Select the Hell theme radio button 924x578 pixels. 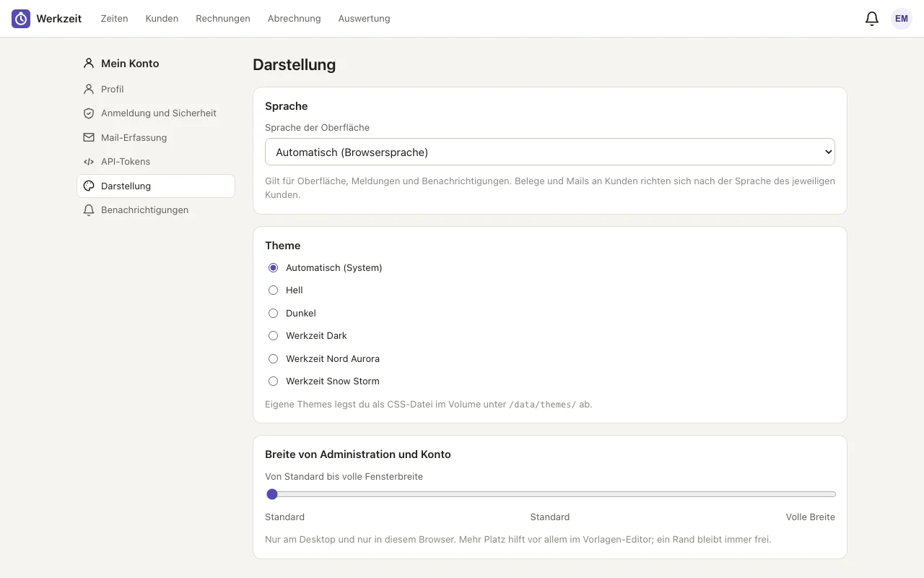[273, 290]
